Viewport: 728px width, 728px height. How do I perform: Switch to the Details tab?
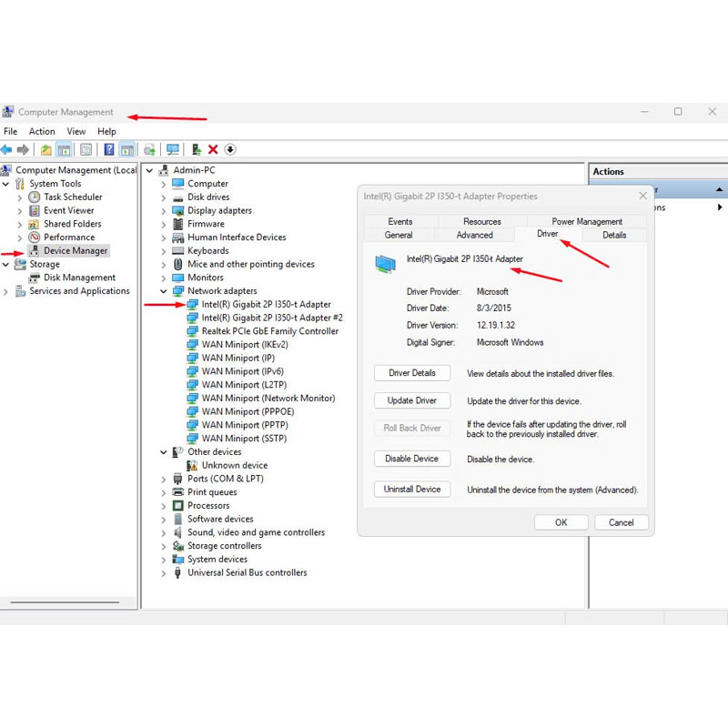(x=614, y=235)
